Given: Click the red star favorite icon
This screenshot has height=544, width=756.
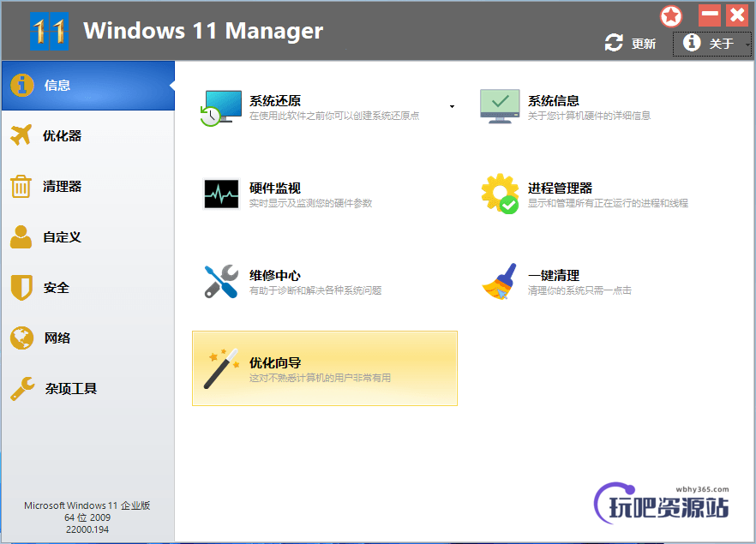Looking at the screenshot, I should [x=670, y=16].
